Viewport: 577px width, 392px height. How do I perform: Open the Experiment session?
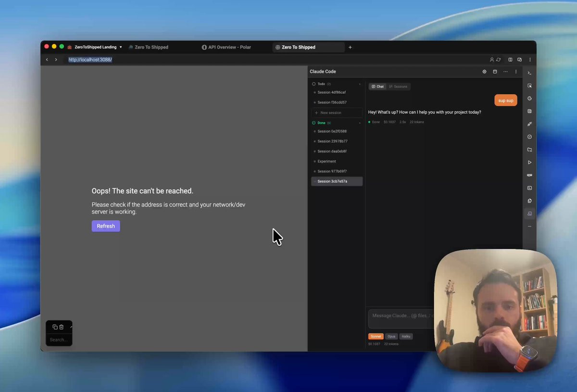(337, 161)
